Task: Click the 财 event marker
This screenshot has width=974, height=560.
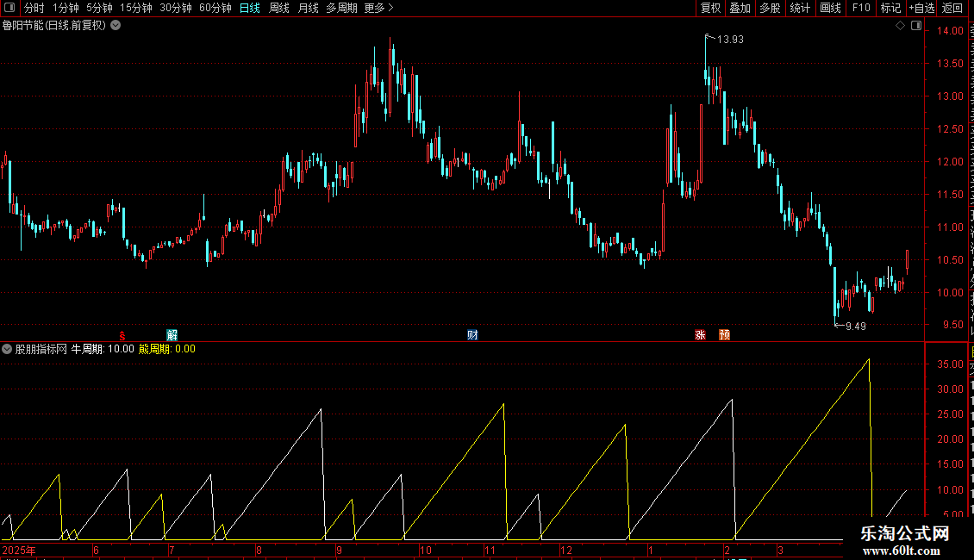Action: [x=472, y=335]
